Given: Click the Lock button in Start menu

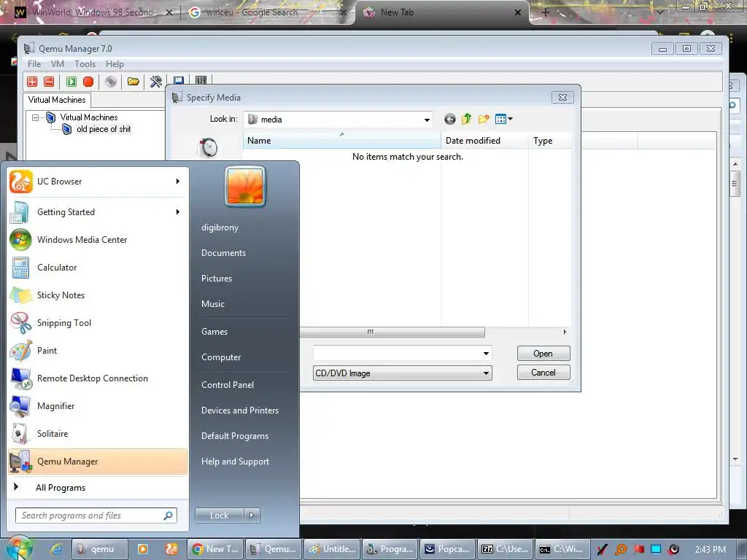Looking at the screenshot, I should [x=219, y=516].
